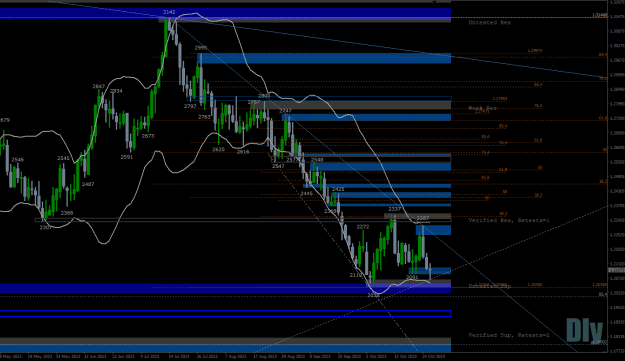Screen dimensions: 625x361
Task: Click the '12 Jun 2023' date label
Action: click(96, 357)
